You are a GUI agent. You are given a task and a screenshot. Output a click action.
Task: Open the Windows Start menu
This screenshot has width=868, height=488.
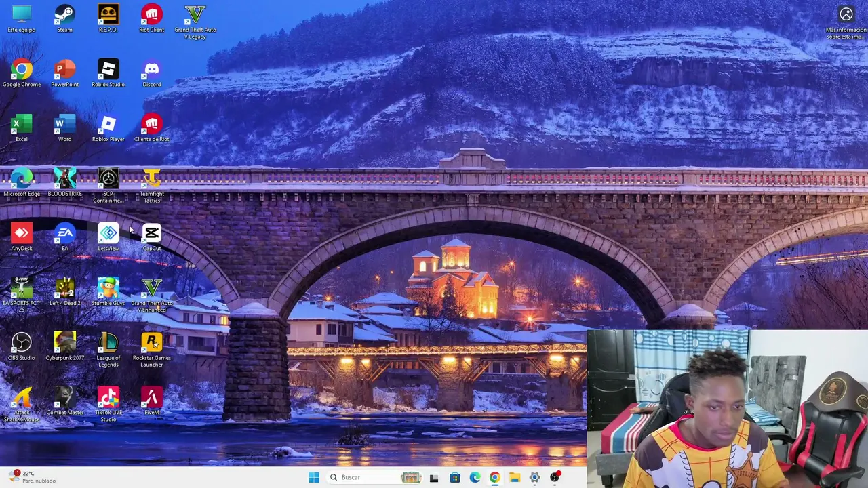point(313,477)
